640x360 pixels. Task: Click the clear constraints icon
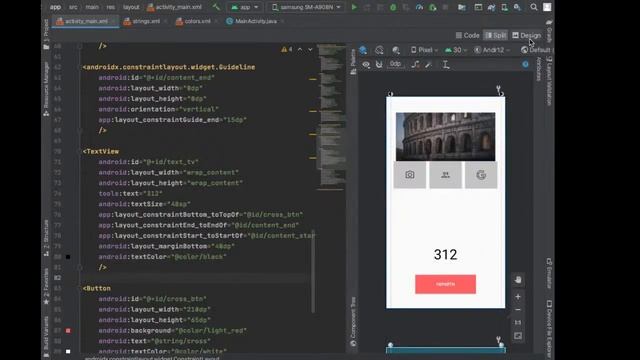415,64
